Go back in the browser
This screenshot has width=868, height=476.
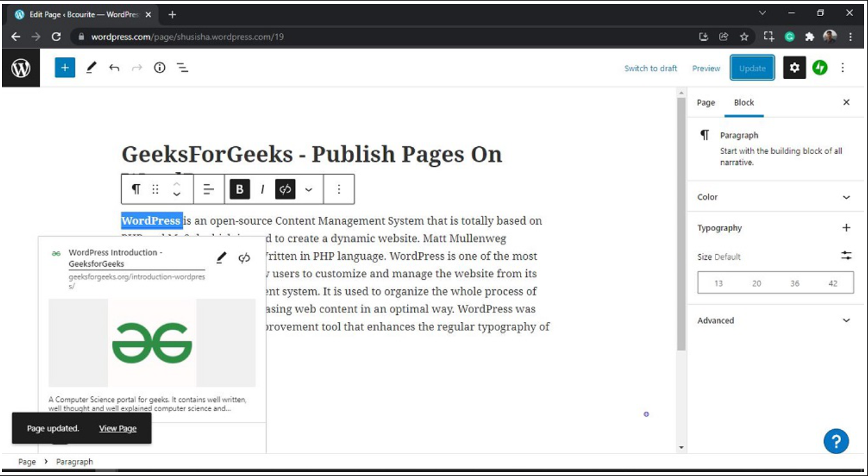pyautogui.click(x=16, y=37)
